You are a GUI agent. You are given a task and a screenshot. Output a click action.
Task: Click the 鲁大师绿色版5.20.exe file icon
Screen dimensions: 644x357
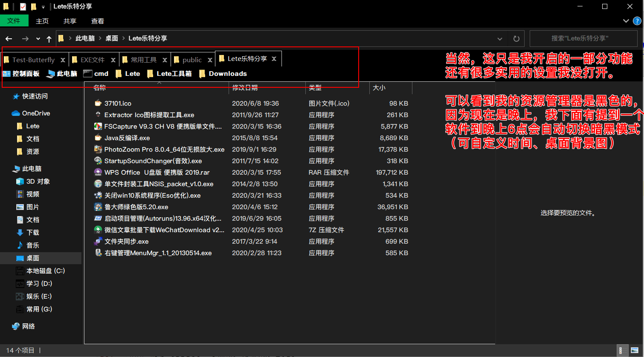(98, 207)
